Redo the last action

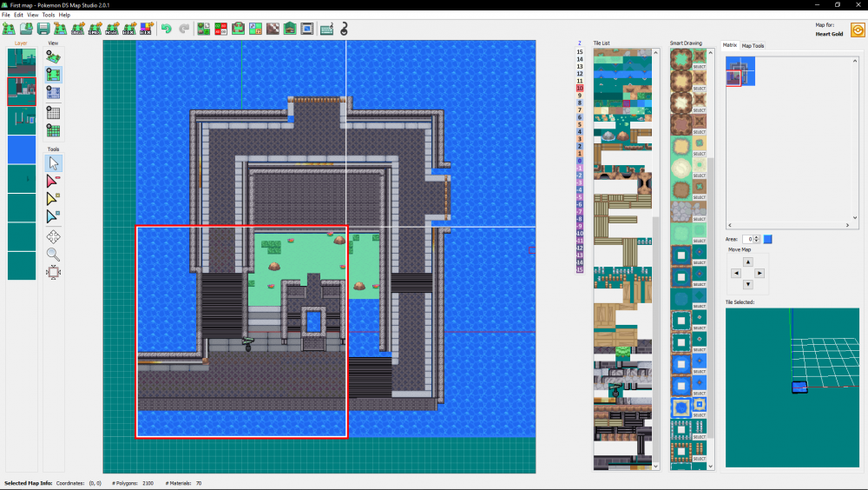(x=184, y=29)
